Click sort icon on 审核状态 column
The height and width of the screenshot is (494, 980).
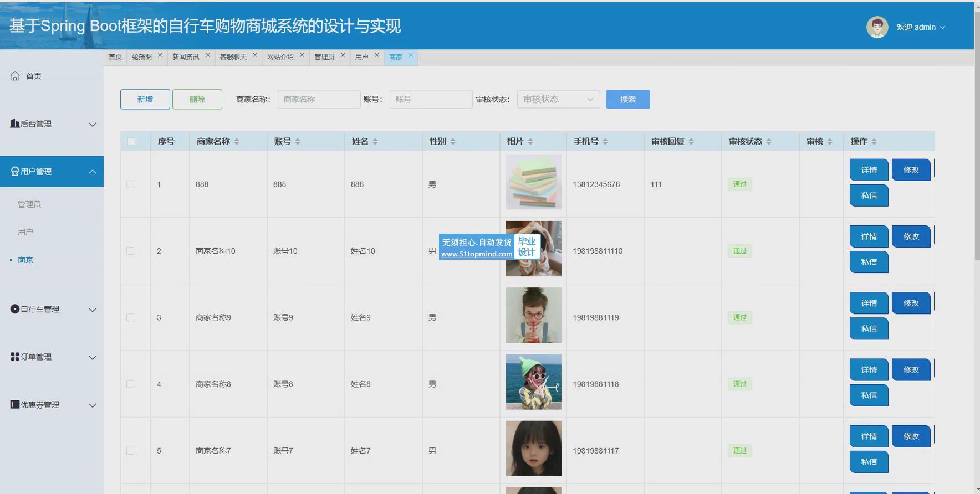point(769,142)
